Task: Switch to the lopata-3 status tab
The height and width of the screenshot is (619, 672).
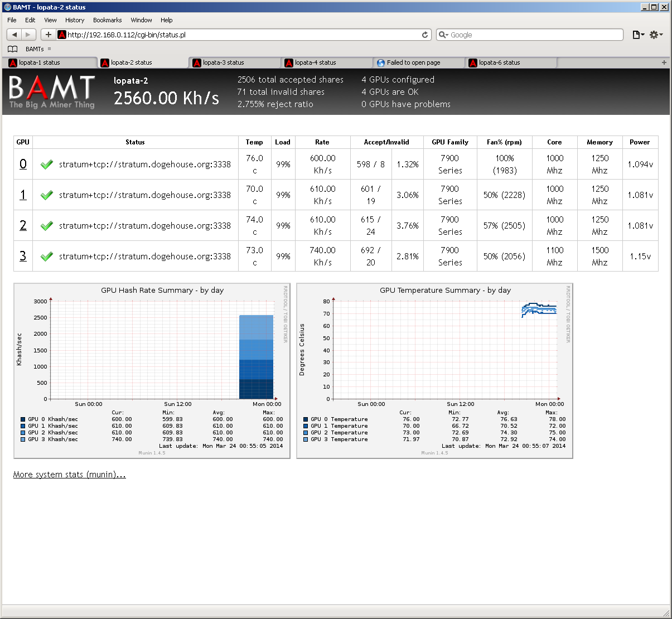Action: point(234,62)
